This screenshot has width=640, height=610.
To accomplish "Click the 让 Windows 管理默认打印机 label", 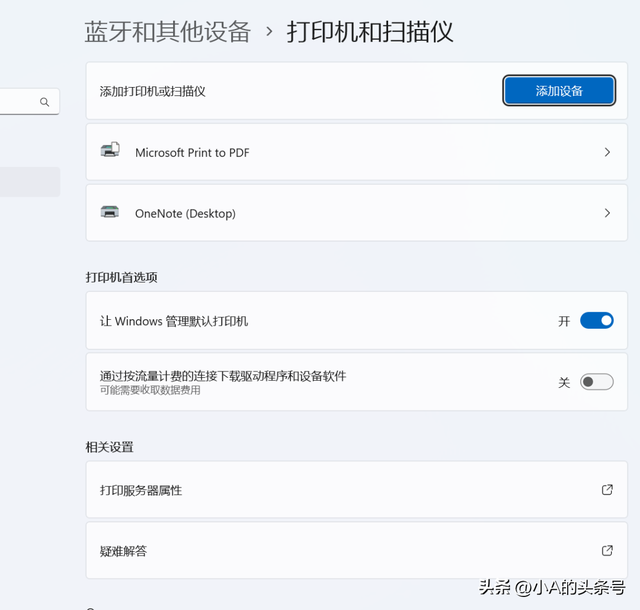I will tap(174, 321).
